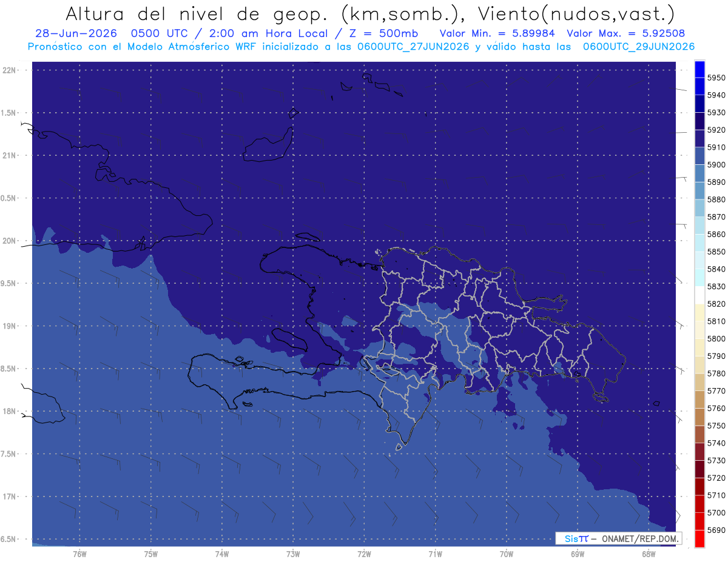
Task: Click the 72W longitude label
Action: click(x=364, y=554)
